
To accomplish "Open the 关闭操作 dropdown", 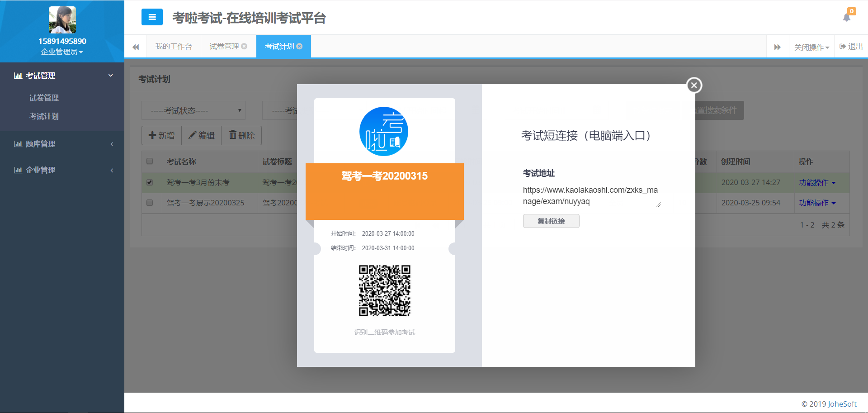I will click(x=811, y=47).
